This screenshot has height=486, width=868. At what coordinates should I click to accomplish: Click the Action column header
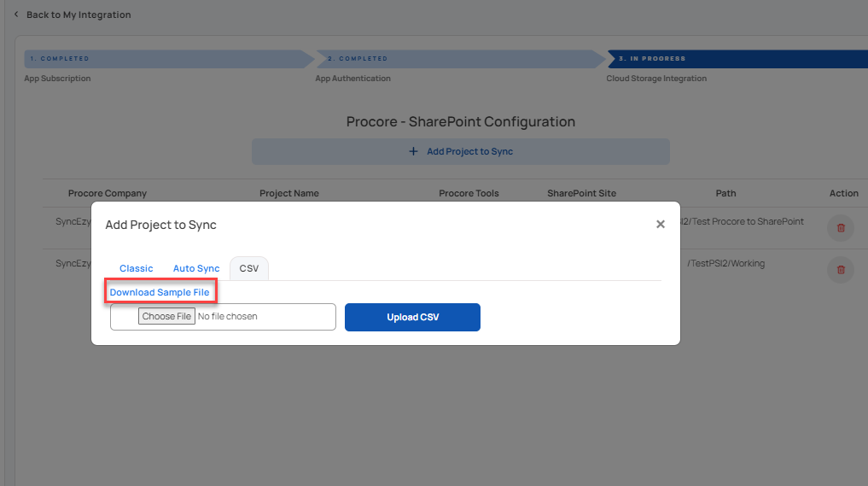pyautogui.click(x=843, y=193)
